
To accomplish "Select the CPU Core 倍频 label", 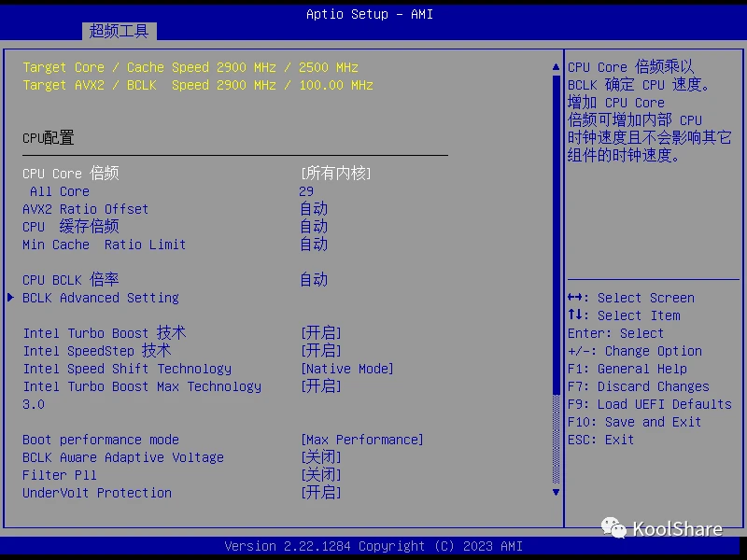I will coord(71,174).
